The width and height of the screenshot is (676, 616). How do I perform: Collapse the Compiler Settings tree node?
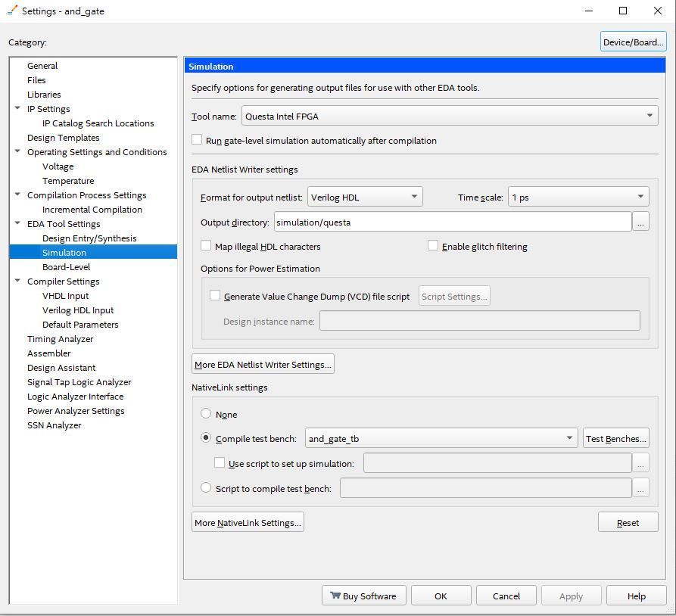tap(17, 281)
